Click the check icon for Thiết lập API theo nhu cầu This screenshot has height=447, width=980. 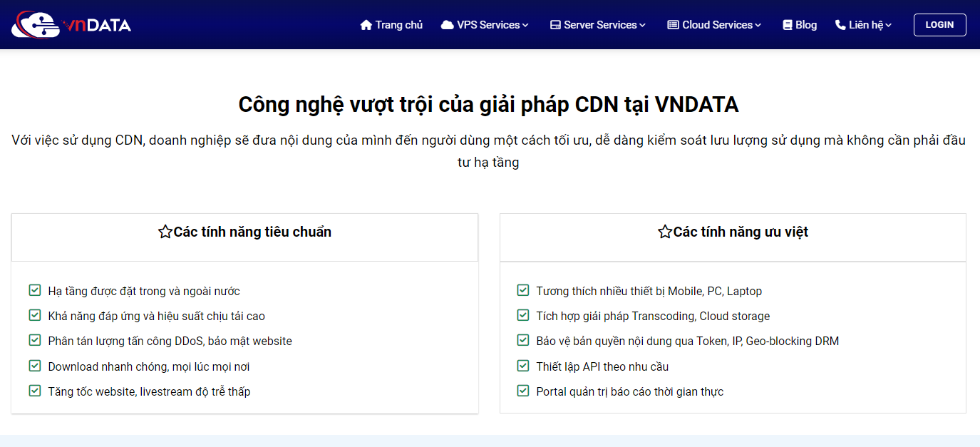pos(522,366)
